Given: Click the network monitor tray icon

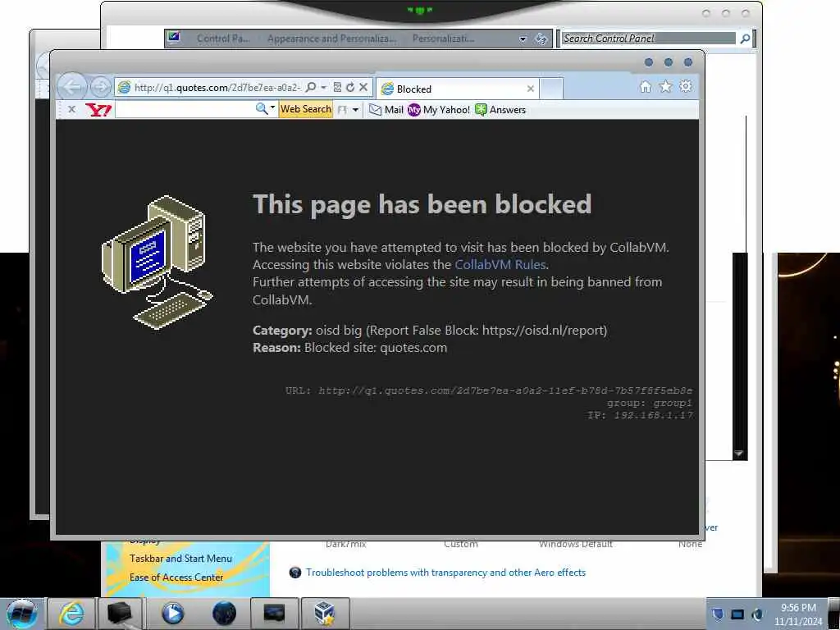Looking at the screenshot, I should coord(737,614).
